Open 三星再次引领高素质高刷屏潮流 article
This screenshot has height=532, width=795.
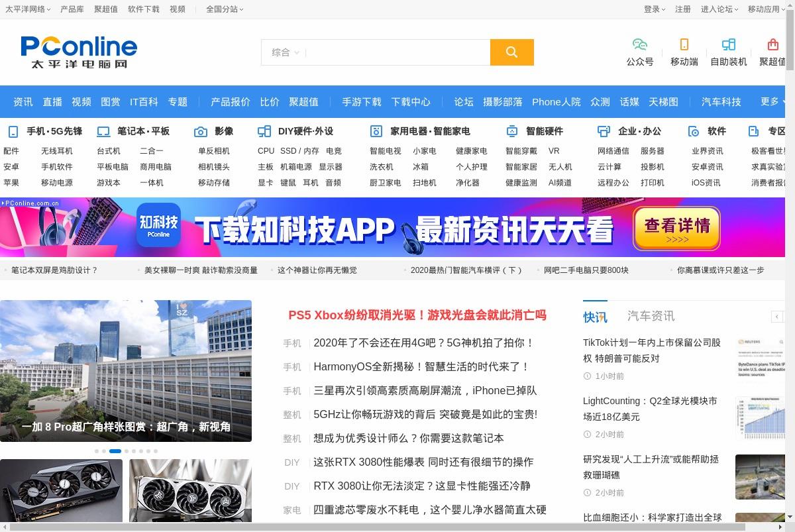(425, 390)
